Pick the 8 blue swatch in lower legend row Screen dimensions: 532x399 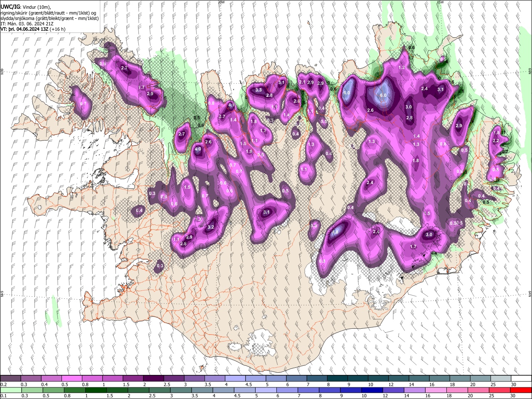click(330, 390)
